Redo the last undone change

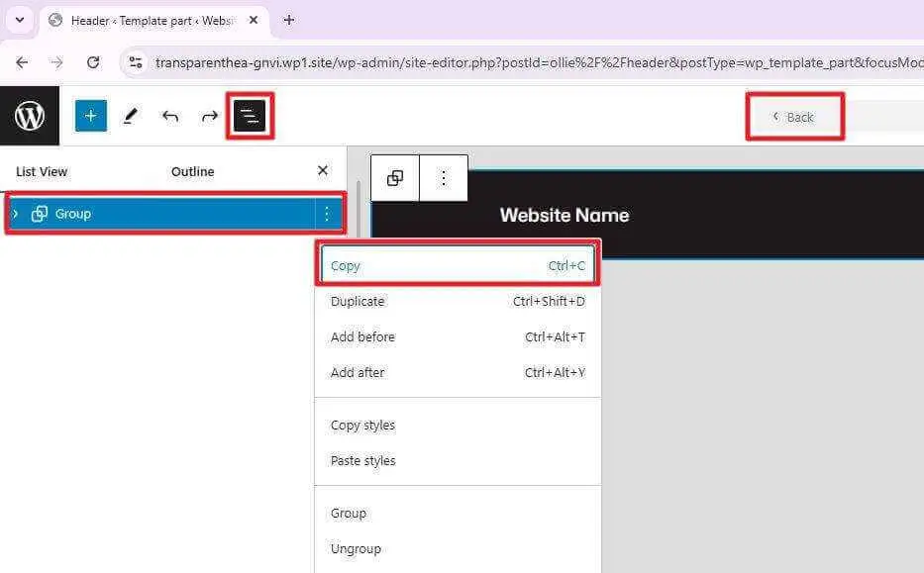(x=210, y=116)
